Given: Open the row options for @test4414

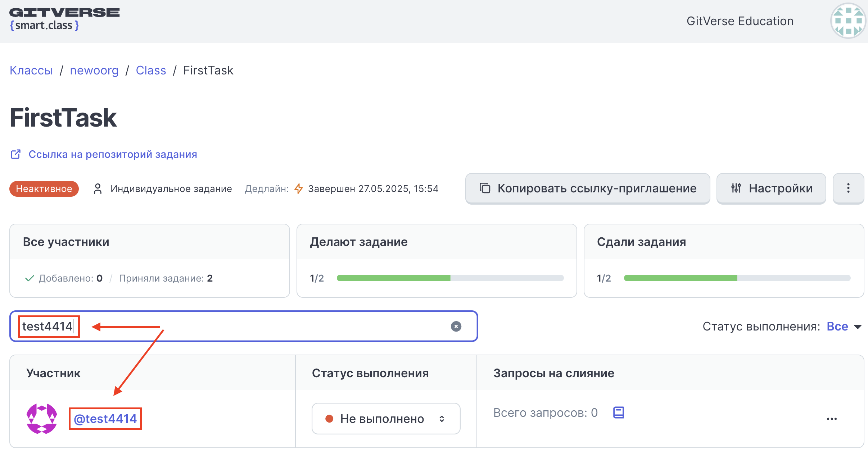Looking at the screenshot, I should pos(832,419).
